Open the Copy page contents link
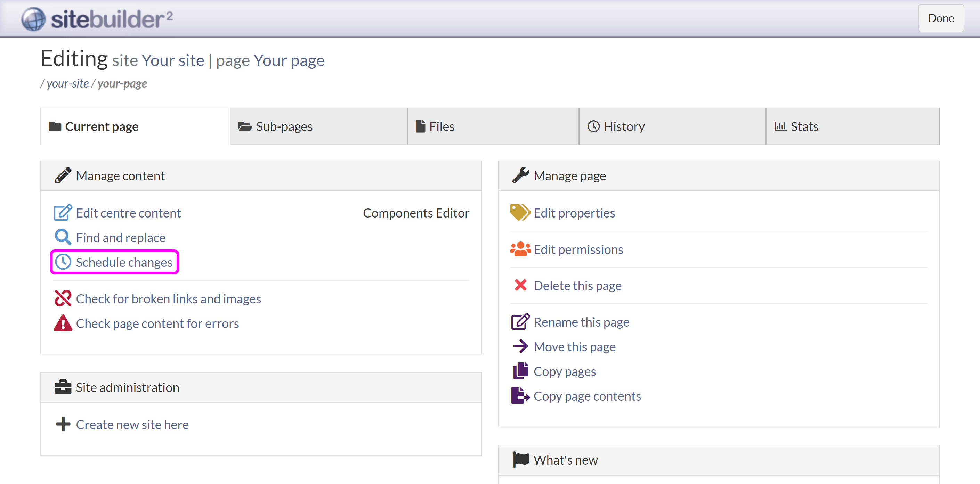The width and height of the screenshot is (980, 484). (x=586, y=396)
